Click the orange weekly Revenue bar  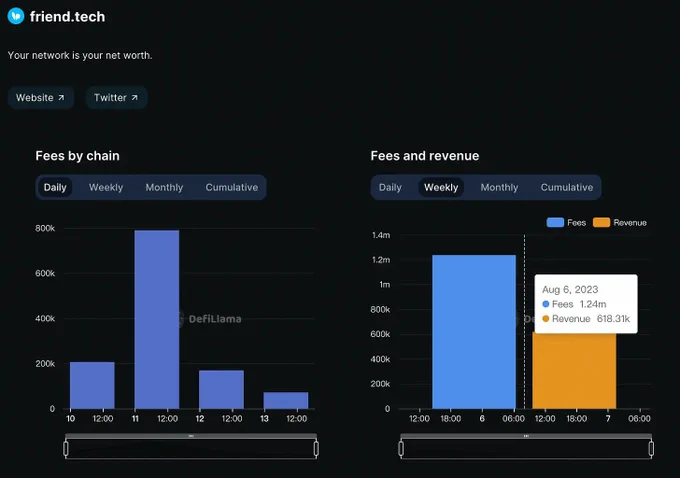[574, 371]
